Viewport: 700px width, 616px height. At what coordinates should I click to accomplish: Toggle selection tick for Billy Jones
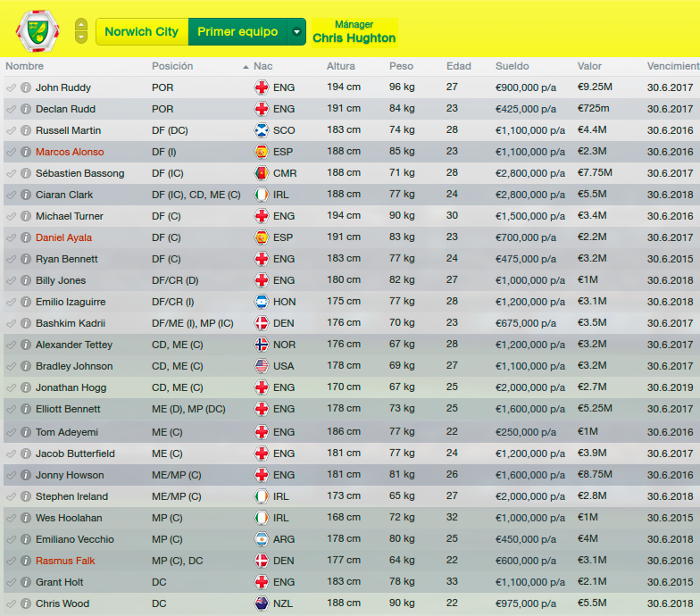[11, 280]
